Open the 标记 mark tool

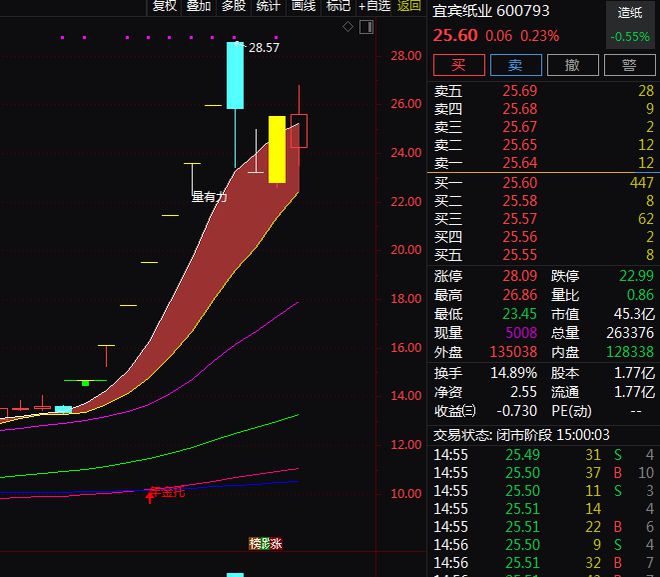point(338,6)
